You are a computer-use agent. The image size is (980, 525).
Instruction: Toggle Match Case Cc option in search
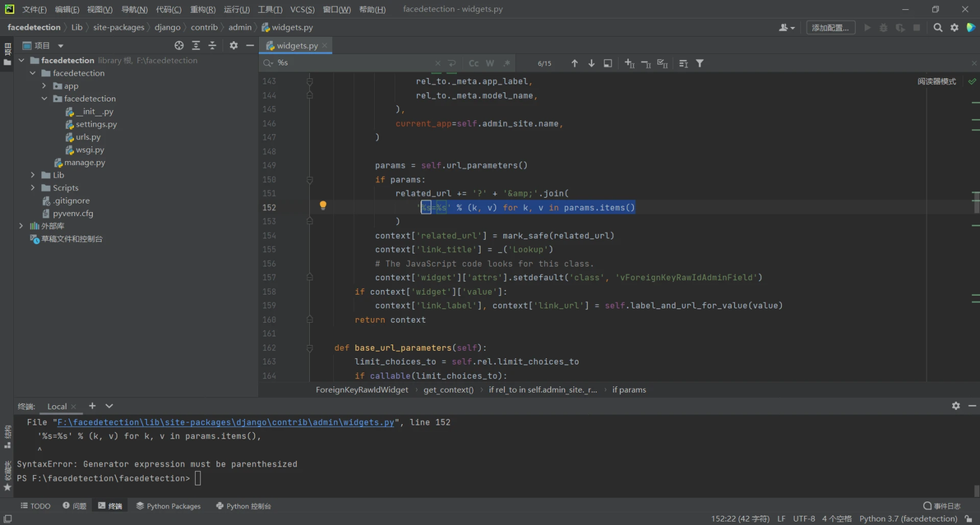(474, 63)
